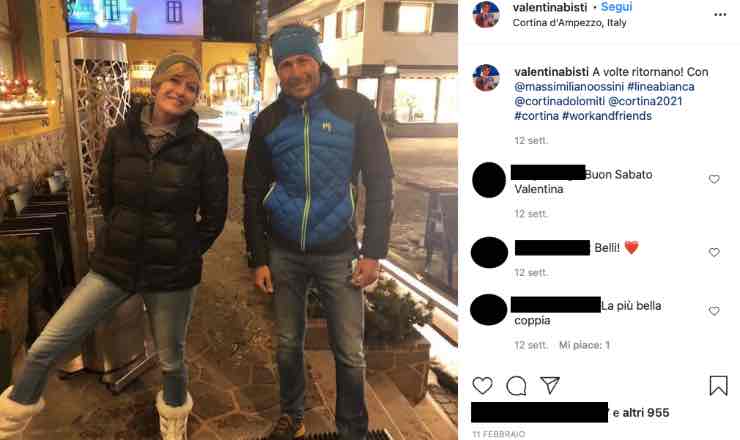Image resolution: width=740 pixels, height=440 pixels.
Task: Open the #cortina hashtag
Action: 536,116
